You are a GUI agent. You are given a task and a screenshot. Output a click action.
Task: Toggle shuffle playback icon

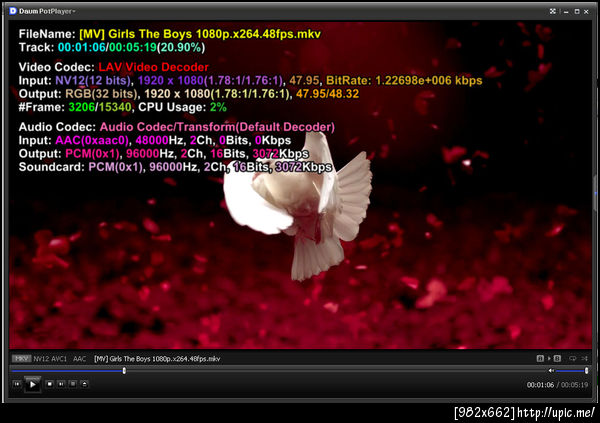585,358
